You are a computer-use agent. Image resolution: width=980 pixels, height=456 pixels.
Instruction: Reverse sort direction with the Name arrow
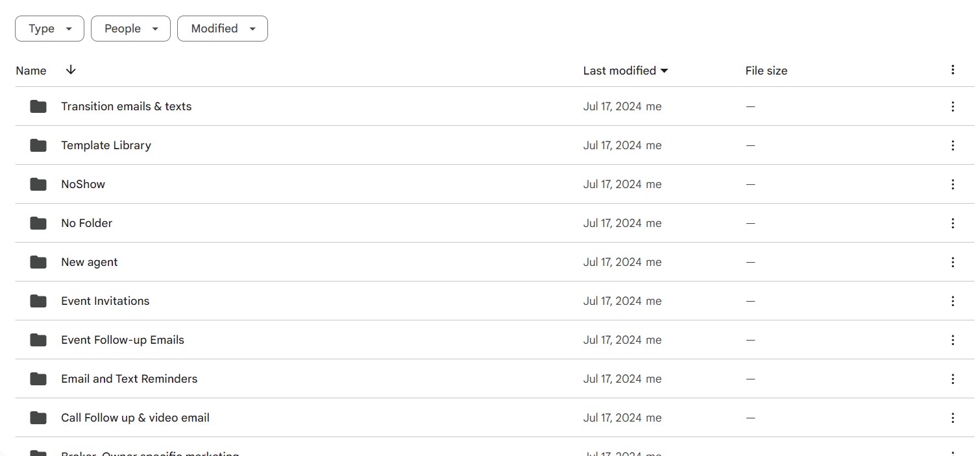pyautogui.click(x=71, y=70)
